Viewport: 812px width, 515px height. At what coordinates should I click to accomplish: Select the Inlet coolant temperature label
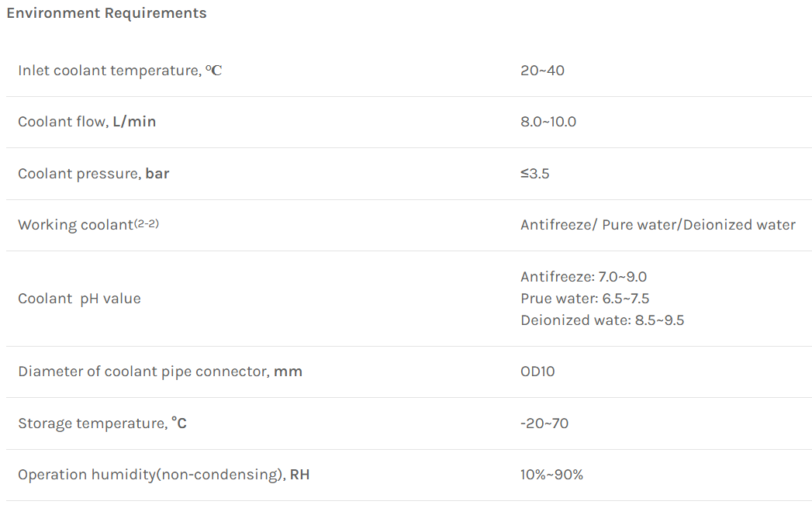[119, 71]
